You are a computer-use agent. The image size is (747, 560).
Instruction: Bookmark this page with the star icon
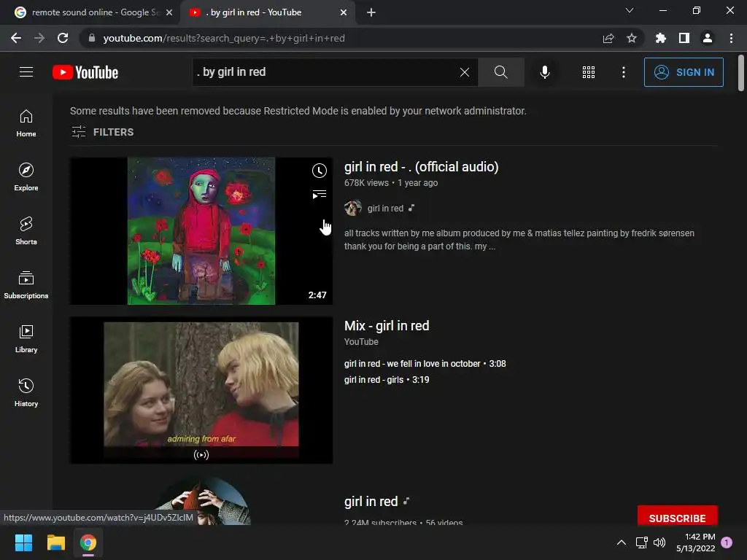[x=632, y=38]
